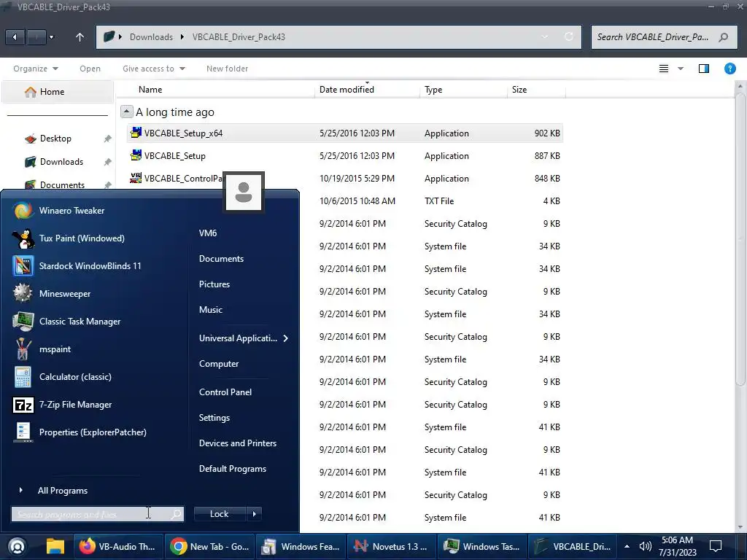Viewport: 747px width, 560px height.
Task: Switch to Chrome New Tab window
Action: pos(210,546)
